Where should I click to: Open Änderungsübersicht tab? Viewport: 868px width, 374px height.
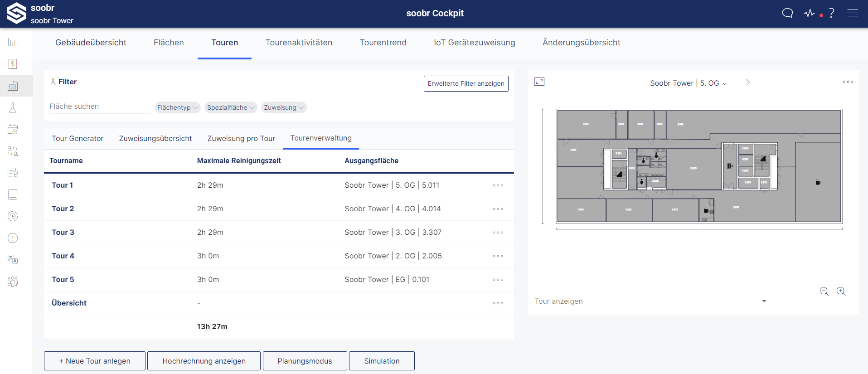click(x=582, y=43)
